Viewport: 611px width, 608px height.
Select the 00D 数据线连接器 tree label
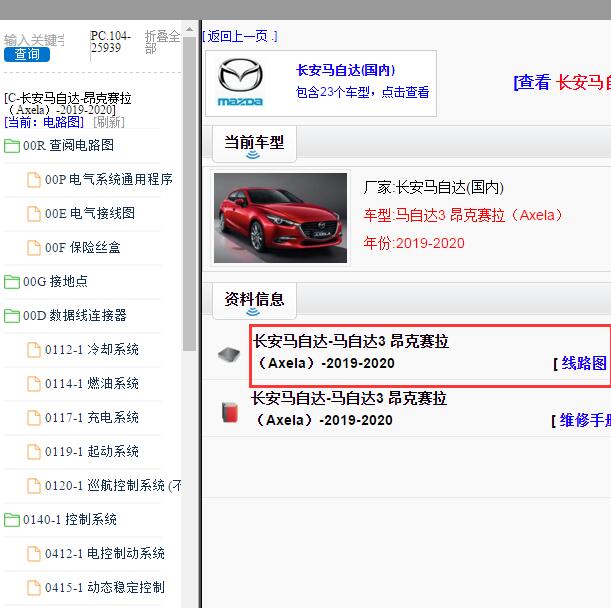click(x=75, y=315)
